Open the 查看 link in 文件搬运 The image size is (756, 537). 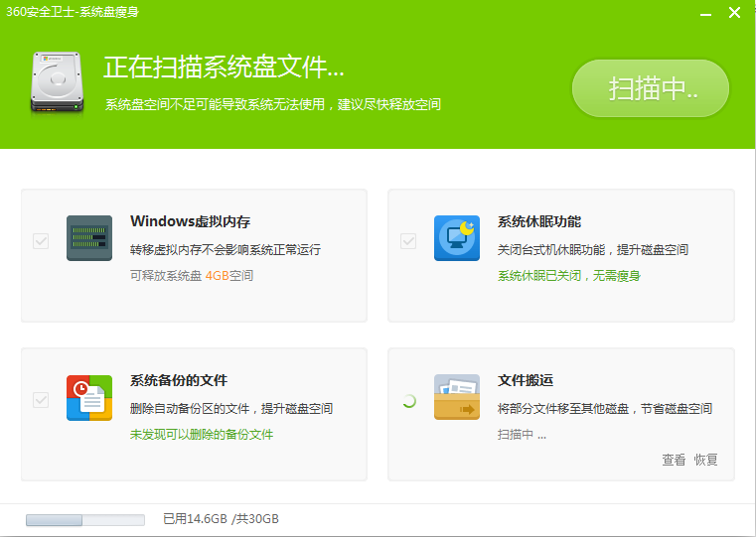[x=674, y=460]
